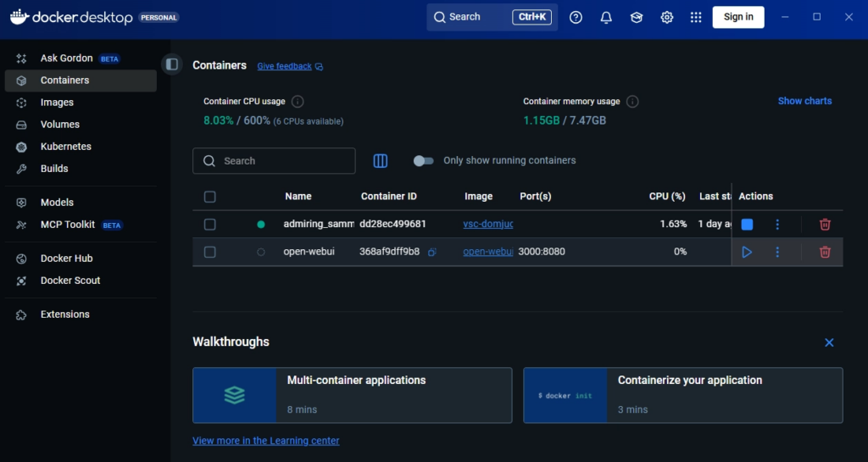The height and width of the screenshot is (462, 868).
Task: Click the top Search bar with Ctrl+K
Action: (492, 17)
